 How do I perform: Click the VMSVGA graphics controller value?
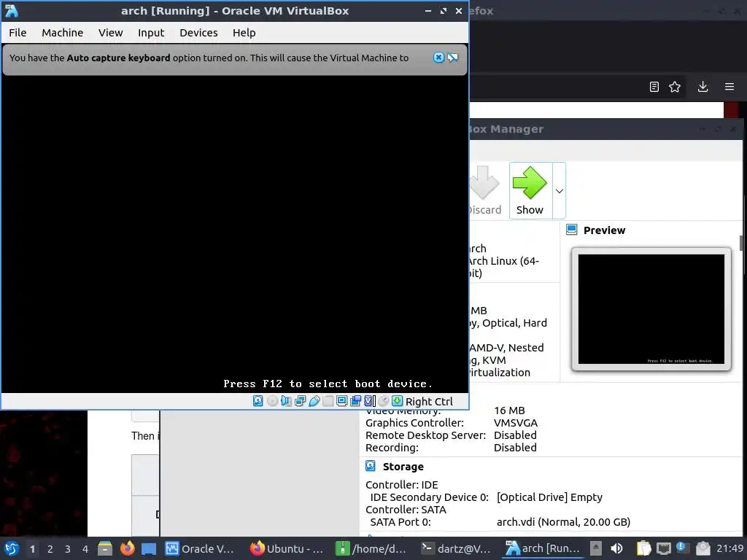click(516, 423)
